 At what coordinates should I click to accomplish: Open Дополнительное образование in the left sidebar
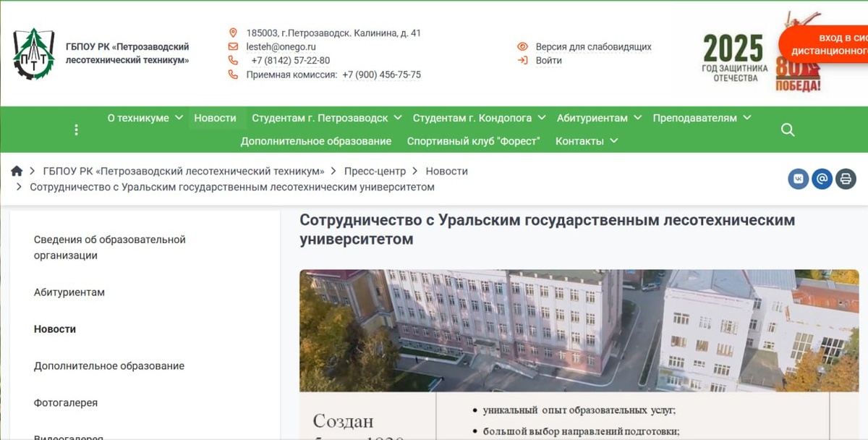point(109,365)
